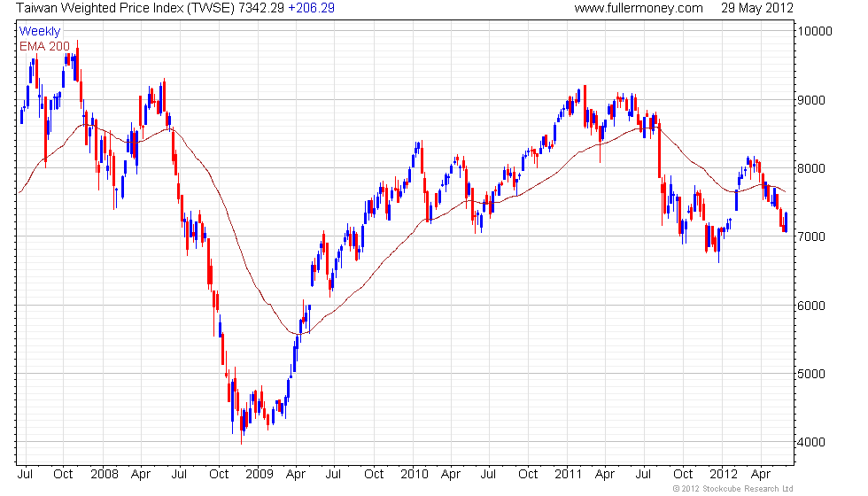Click the Apr label after 2008
Image resolution: width=868 pixels, height=496 pixels.
[141, 475]
